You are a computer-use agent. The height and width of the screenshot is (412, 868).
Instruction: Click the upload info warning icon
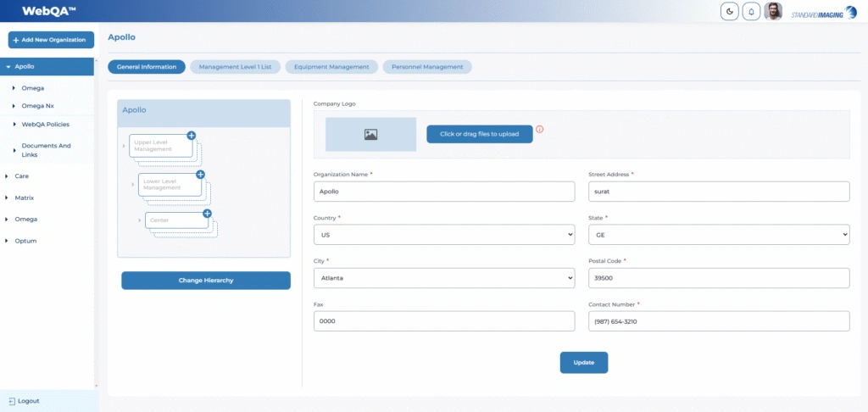[x=539, y=130]
